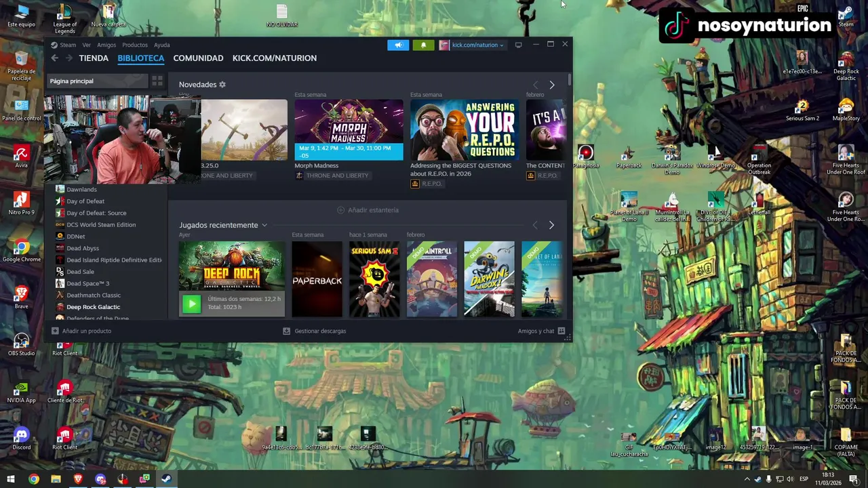Open Paperback recent game cover
Viewport: 868px width, 488px height.
pos(317,279)
